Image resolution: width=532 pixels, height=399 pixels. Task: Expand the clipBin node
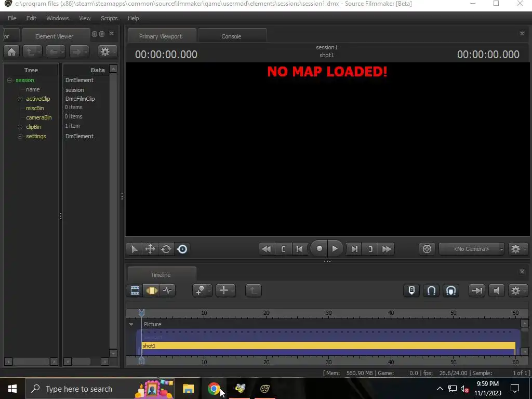click(20, 127)
